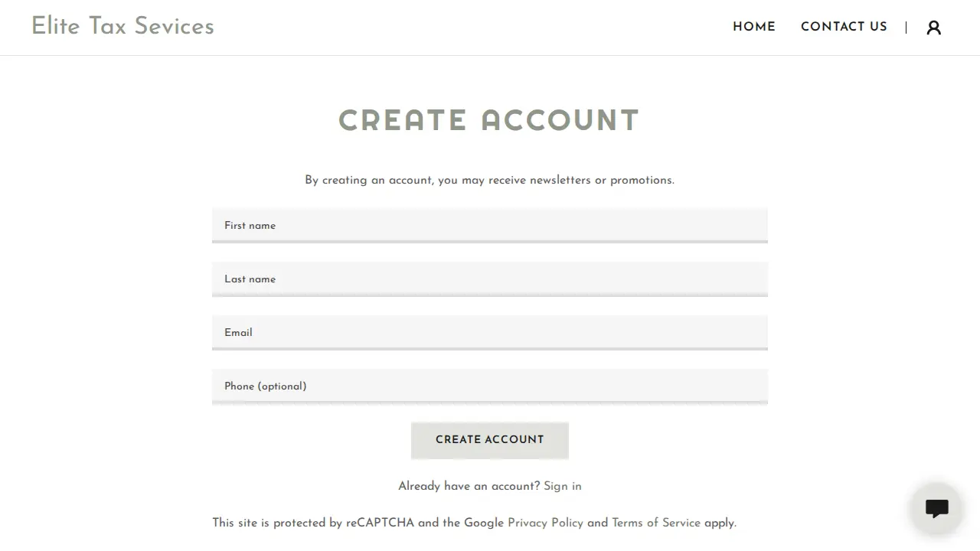This screenshot has width=980, height=551.
Task: Focus the Phone (optional) field
Action: 490,386
